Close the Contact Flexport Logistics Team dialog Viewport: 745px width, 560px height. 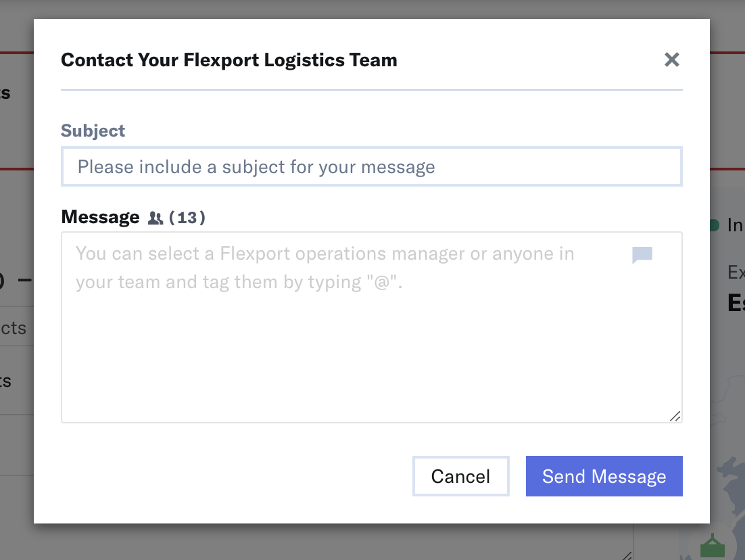point(671,60)
